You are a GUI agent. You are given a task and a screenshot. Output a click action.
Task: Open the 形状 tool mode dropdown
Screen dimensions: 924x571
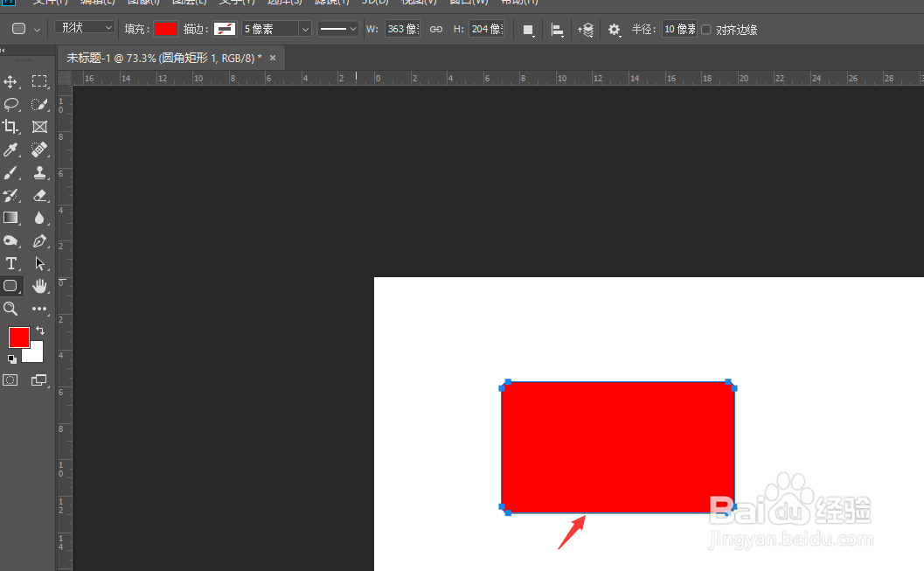click(x=85, y=28)
